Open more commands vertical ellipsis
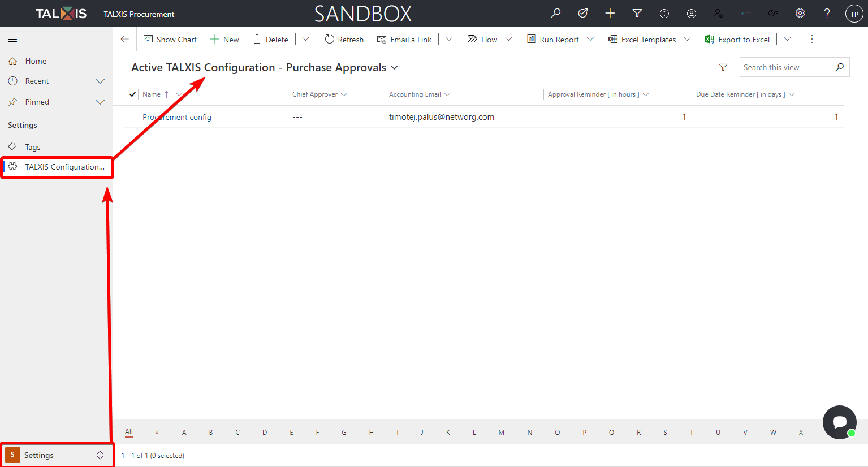The height and width of the screenshot is (467, 868). tap(812, 39)
